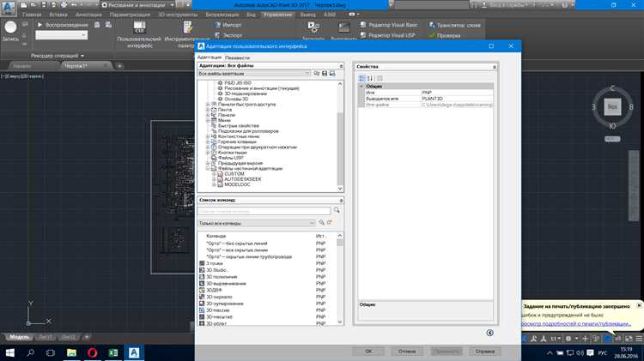Open the Редактор Visual Basic
Image resolution: width=644 pixels, height=361 pixels.
pyautogui.click(x=389, y=25)
